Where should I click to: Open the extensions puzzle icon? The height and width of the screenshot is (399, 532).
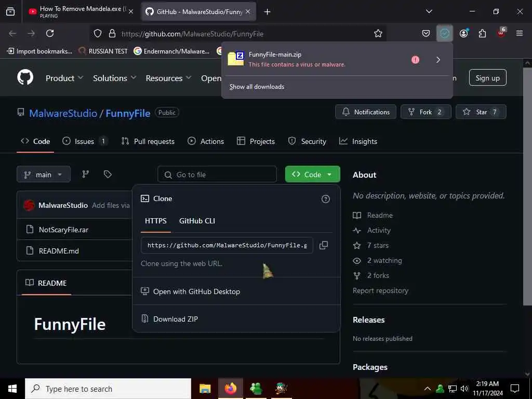point(482,33)
